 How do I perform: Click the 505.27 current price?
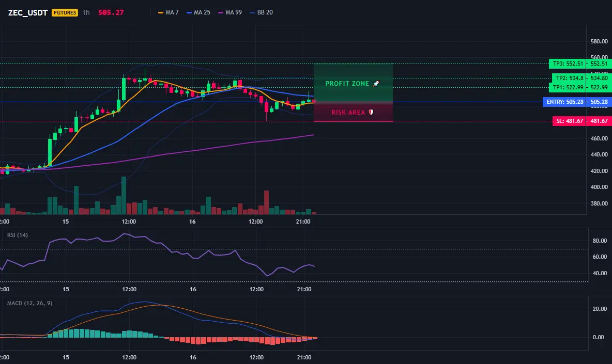[111, 12]
